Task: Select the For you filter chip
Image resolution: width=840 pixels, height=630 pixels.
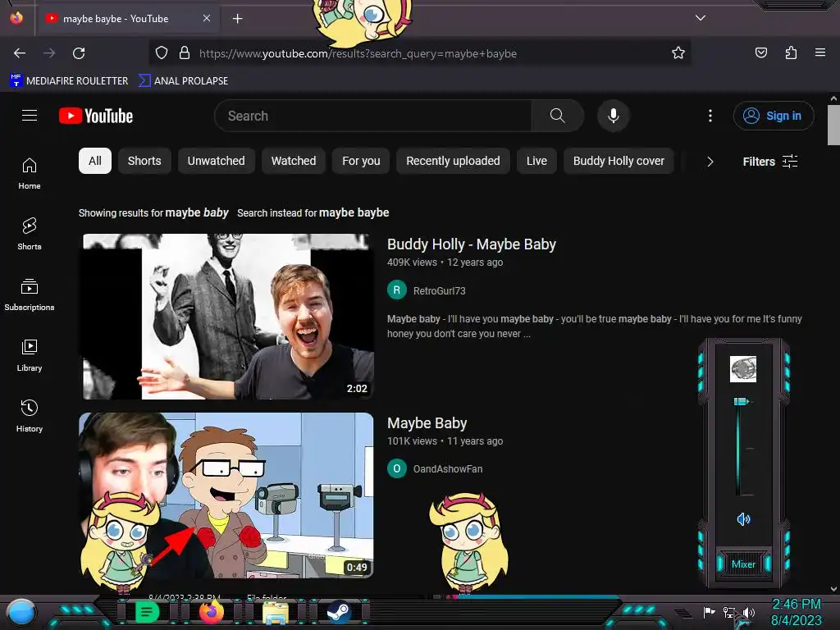Action: coord(361,161)
